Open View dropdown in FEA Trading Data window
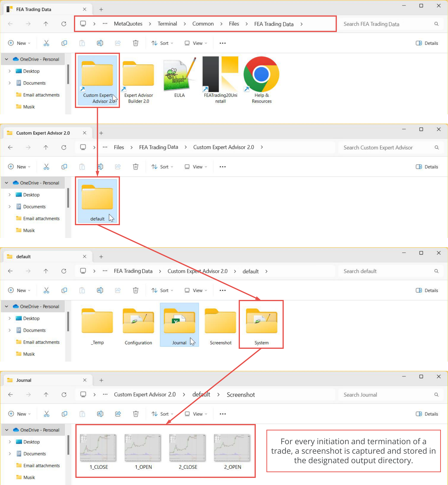The width and height of the screenshot is (448, 485). [196, 43]
